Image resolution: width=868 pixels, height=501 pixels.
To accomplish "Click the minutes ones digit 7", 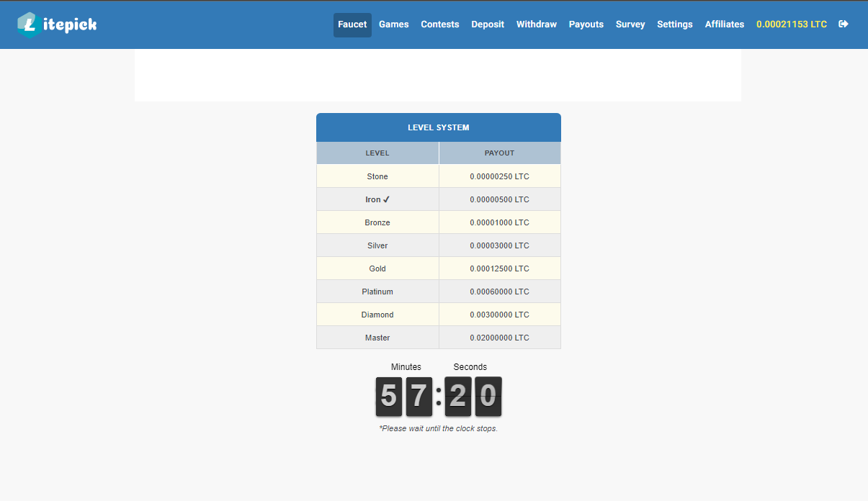I will point(419,396).
